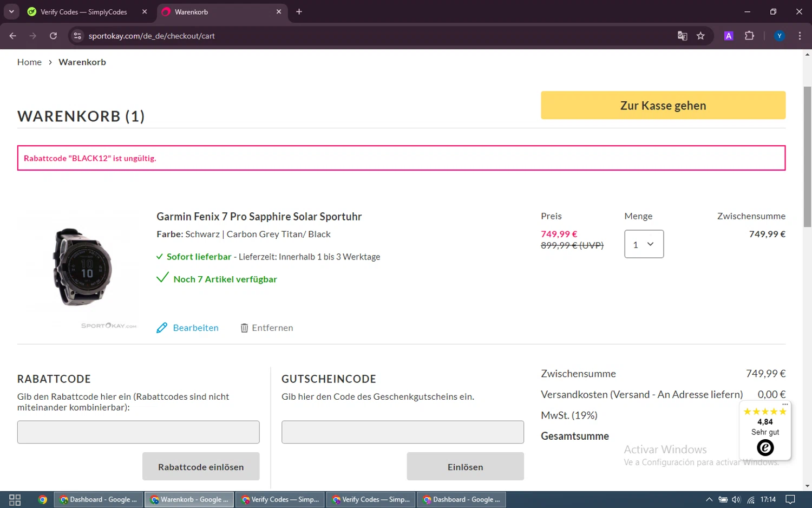The image size is (812, 508).
Task: Click the 17:14 taskbar clock
Action: pos(768,499)
